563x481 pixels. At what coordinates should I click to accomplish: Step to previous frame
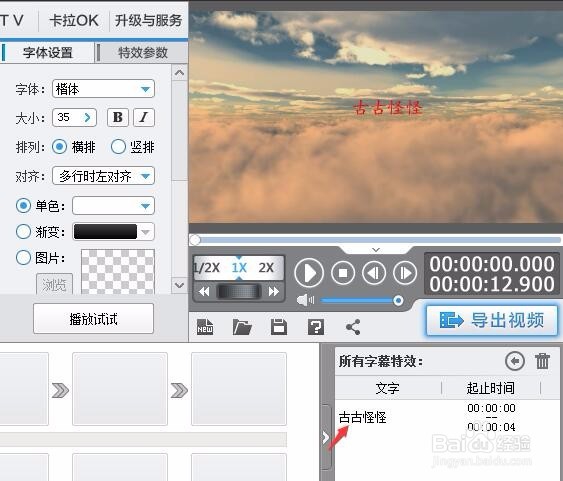374,273
